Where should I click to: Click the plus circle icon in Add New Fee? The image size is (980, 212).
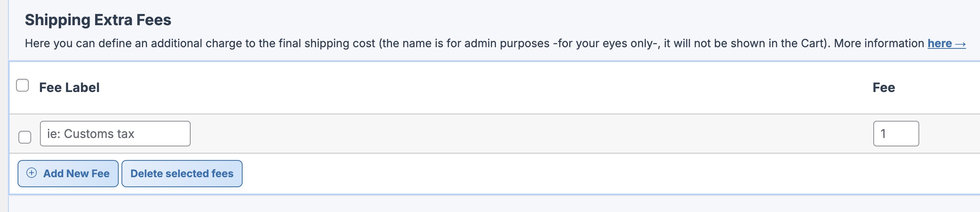[x=32, y=173]
